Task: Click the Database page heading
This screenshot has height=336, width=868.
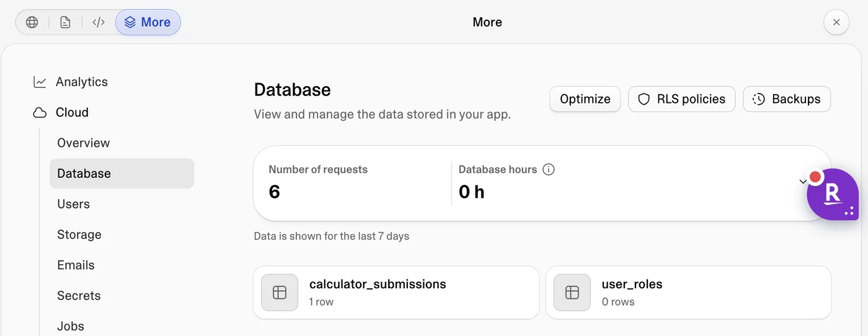Action: click(x=292, y=90)
